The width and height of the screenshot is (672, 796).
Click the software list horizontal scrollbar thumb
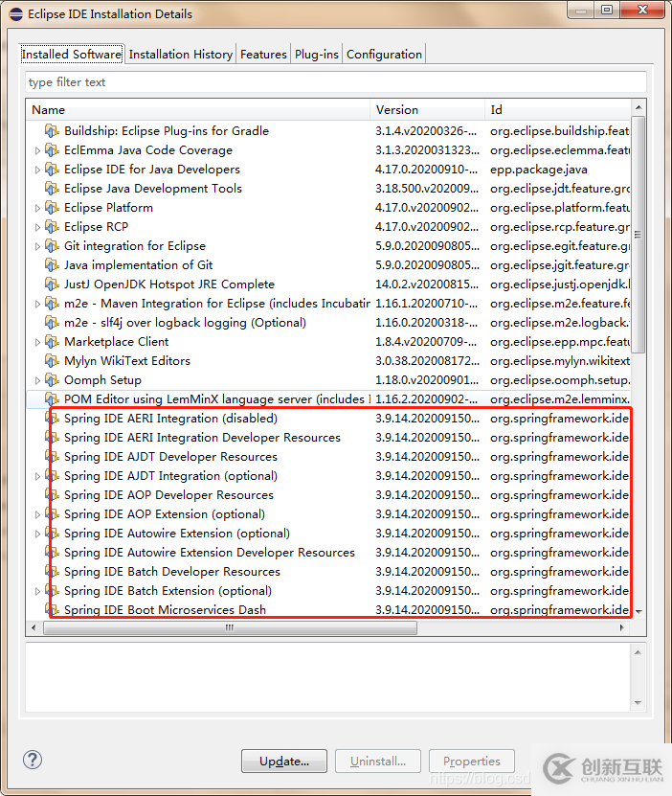(231, 628)
